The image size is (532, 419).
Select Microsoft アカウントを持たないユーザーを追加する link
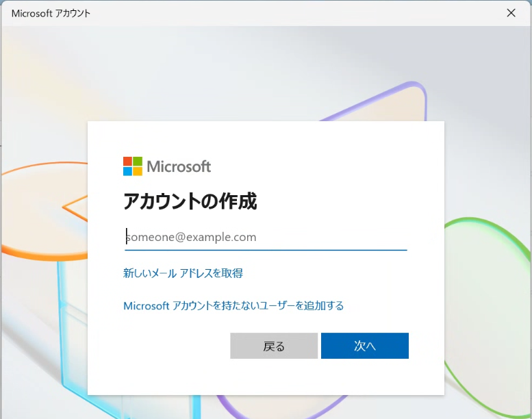[233, 305]
